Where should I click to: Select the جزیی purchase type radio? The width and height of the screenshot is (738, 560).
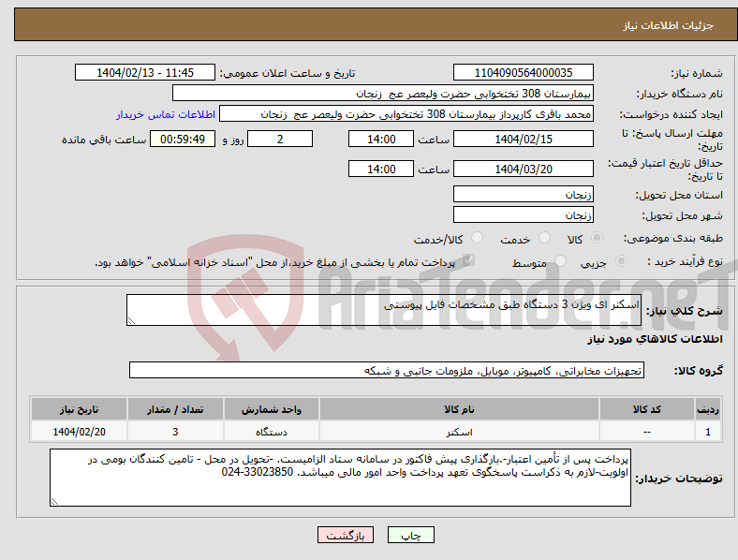[621, 260]
